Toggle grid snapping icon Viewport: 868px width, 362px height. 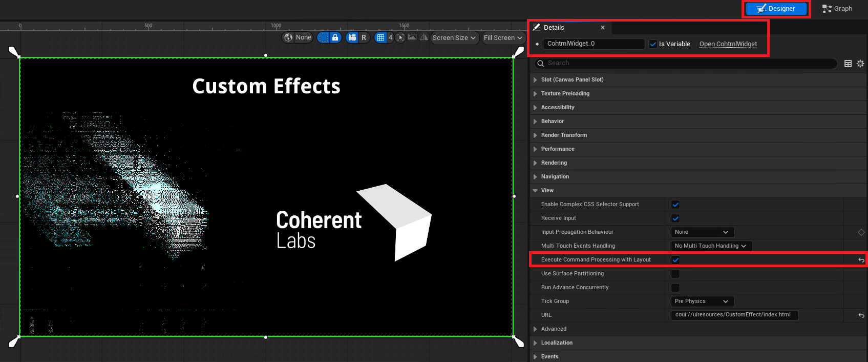(380, 37)
